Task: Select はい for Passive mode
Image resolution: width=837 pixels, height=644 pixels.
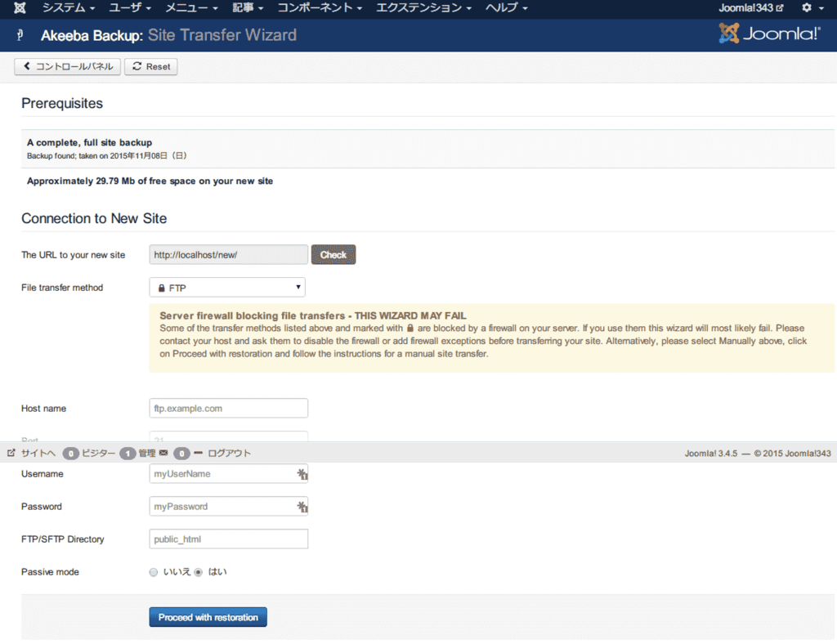Action: click(x=198, y=572)
